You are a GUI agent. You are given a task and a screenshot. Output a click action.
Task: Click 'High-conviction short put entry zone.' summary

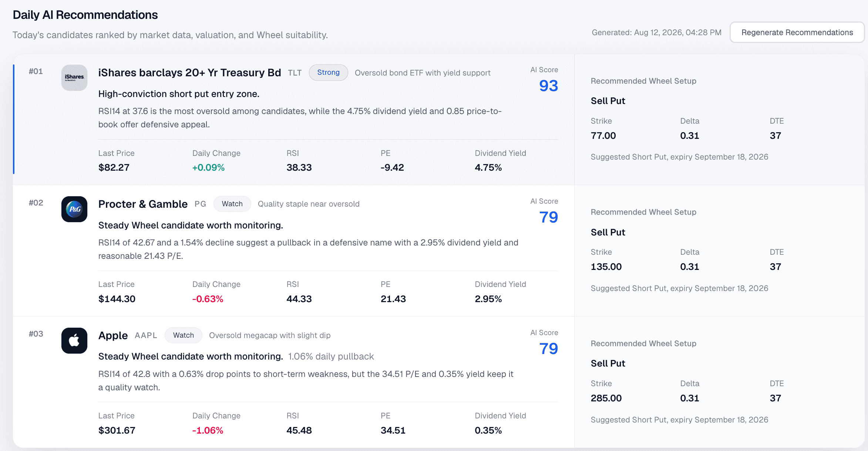179,94
